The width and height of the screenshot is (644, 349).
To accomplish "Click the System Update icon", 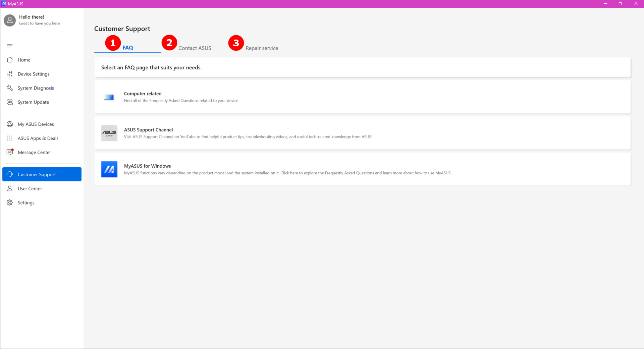I will [10, 102].
